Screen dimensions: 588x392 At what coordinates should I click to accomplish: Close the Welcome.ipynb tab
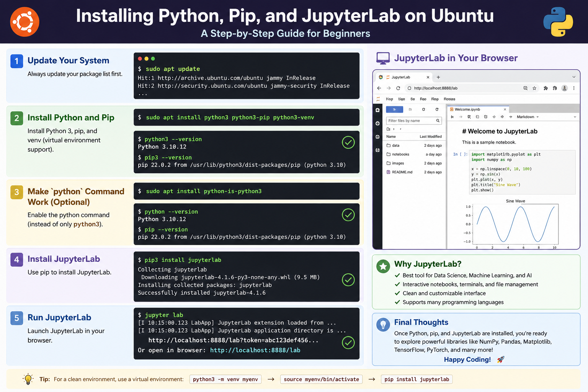pos(505,109)
